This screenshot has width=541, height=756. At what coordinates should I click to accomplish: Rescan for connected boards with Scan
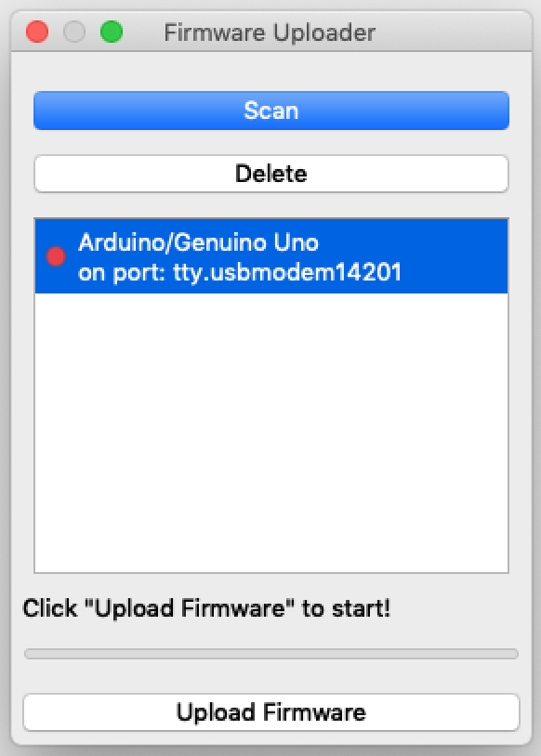click(x=271, y=111)
